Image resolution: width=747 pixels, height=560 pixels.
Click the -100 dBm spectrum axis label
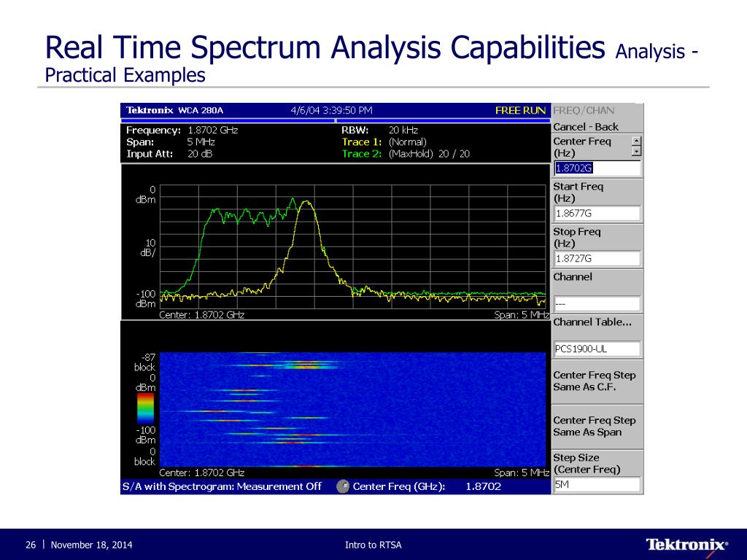coord(146,298)
